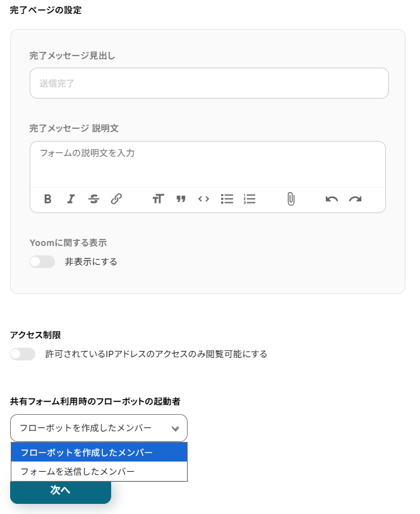Attach a file with the paperclip icon
420x514 pixels.
(291, 199)
